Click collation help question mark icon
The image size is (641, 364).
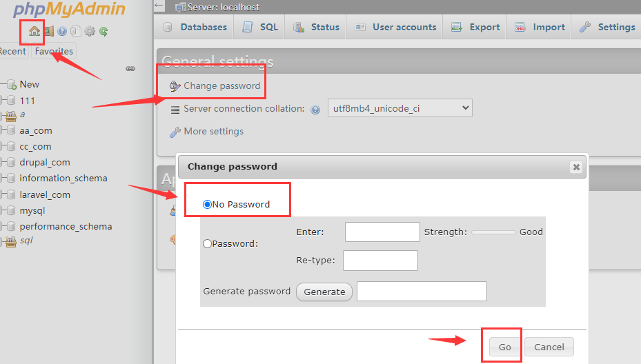pyautogui.click(x=315, y=109)
